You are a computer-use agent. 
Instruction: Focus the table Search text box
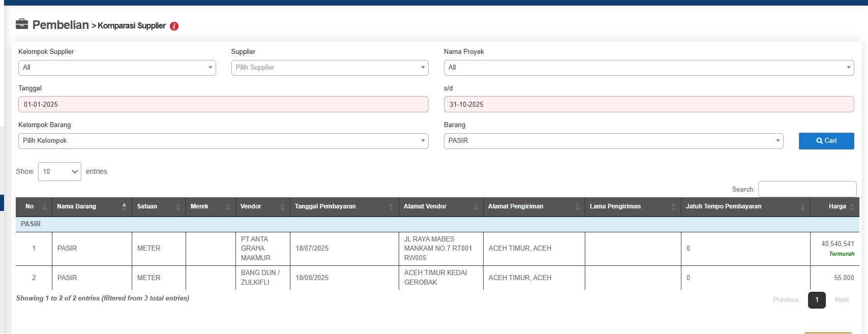[807, 189]
